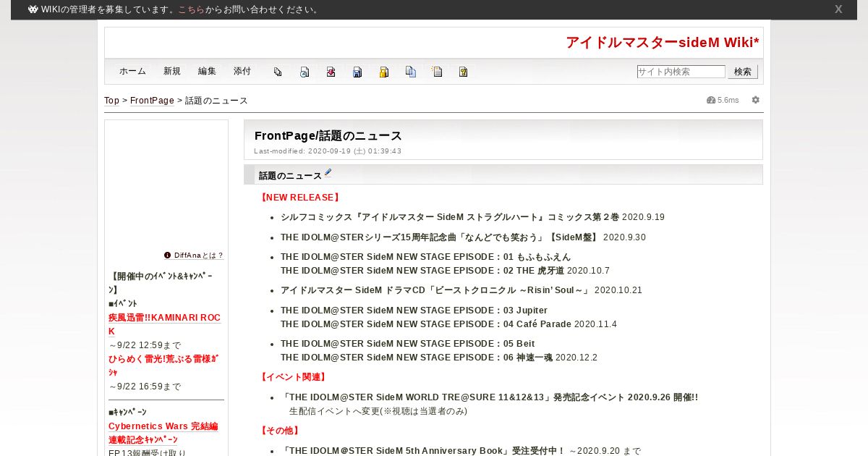
Task: Open the 疾風迅雷!!KAMINARI ROCK event link
Action: coord(164,324)
